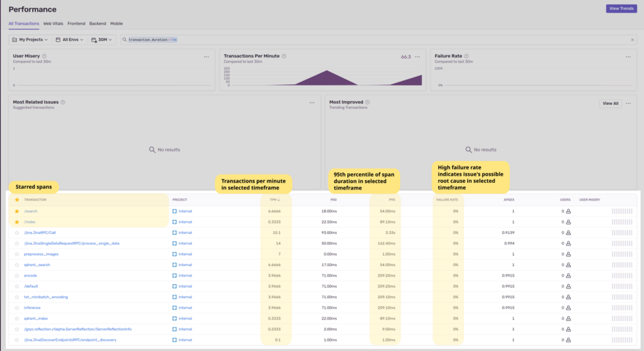Switch to Frontend tab

76,24
